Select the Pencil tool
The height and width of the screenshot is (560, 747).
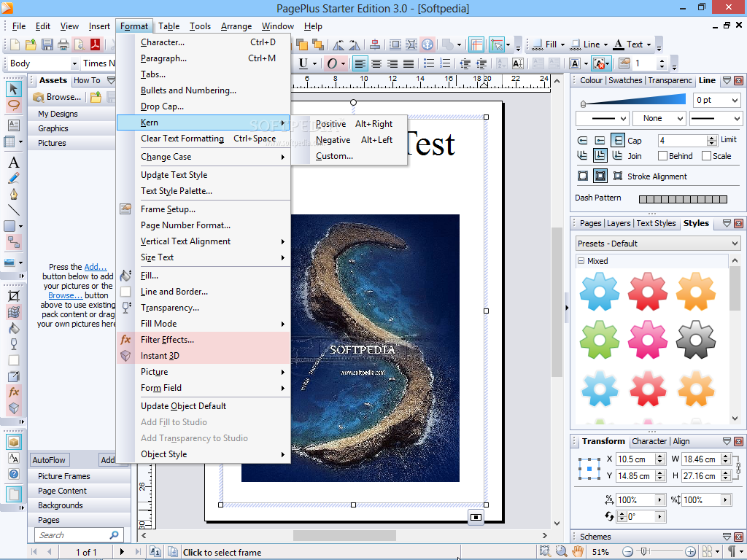coord(13,179)
